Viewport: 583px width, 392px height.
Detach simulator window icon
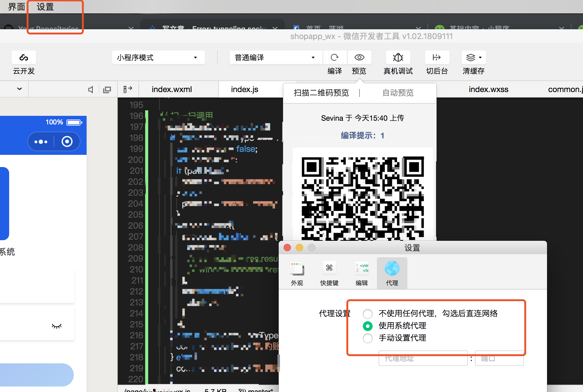tap(107, 90)
